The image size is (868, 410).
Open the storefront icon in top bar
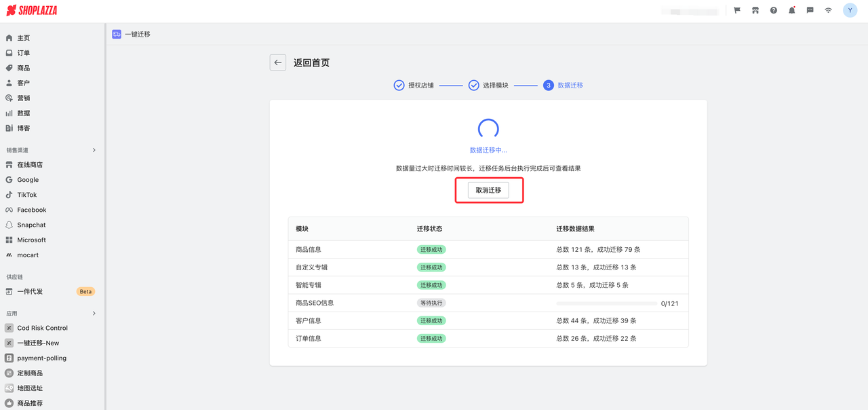755,11
